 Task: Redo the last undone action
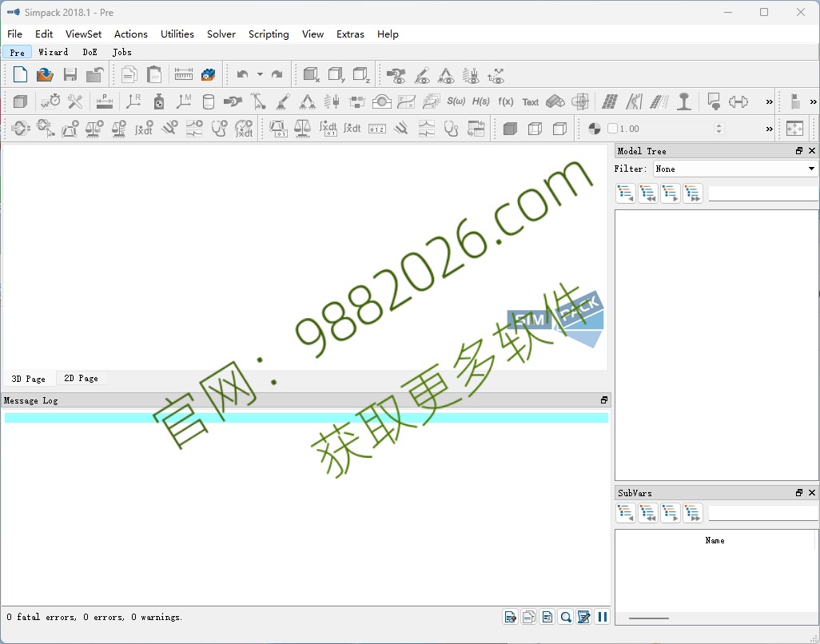pos(277,75)
